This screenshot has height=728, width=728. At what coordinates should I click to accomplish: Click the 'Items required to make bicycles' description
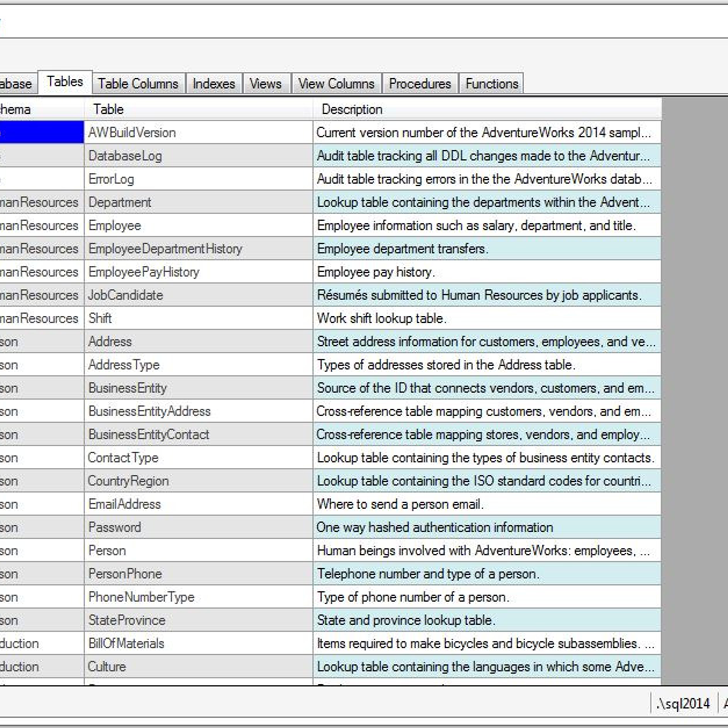coord(487,643)
